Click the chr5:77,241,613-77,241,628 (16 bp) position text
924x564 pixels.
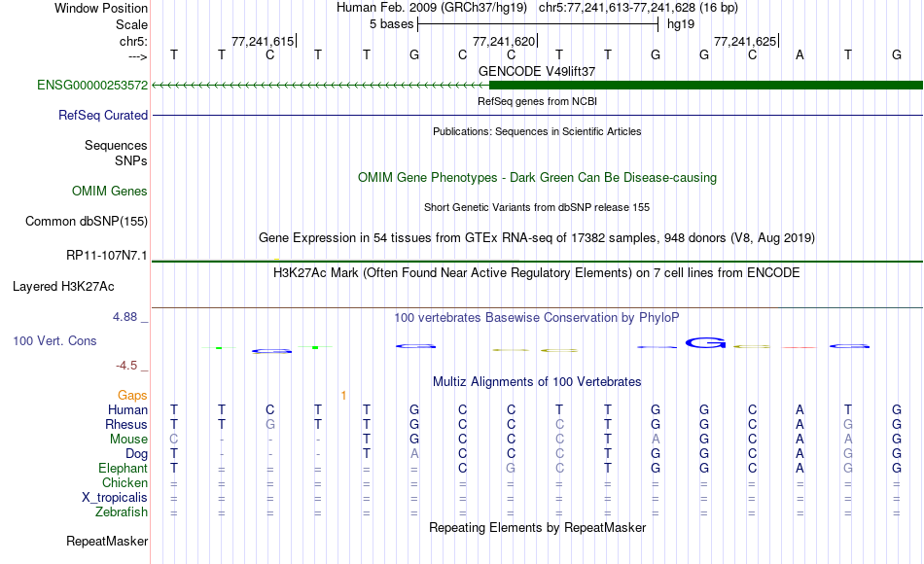(x=638, y=8)
